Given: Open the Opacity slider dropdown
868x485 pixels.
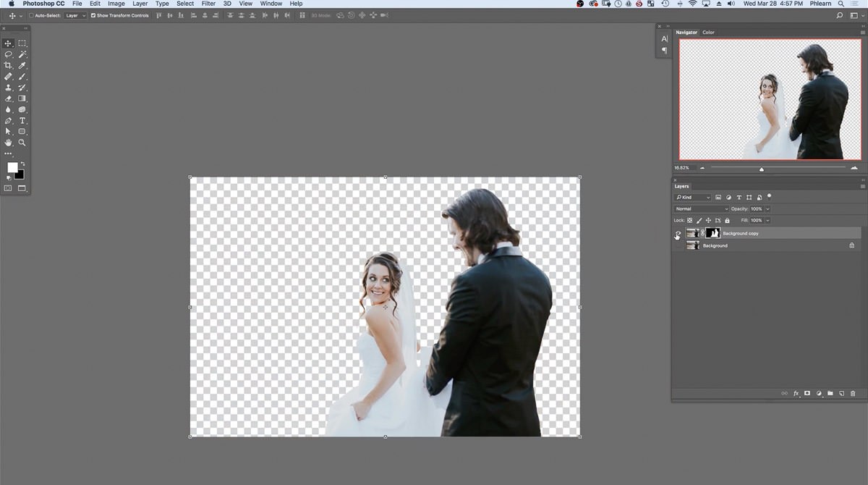Looking at the screenshot, I should (768, 208).
